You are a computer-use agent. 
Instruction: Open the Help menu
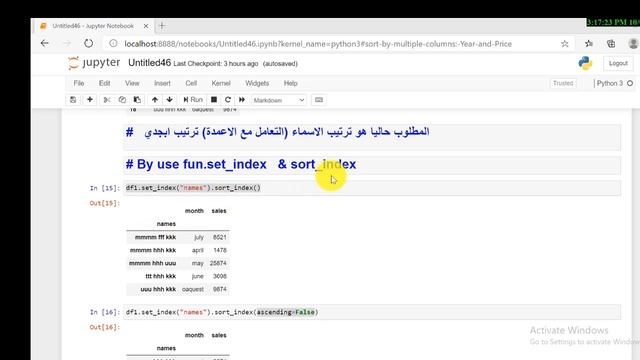[x=291, y=83]
